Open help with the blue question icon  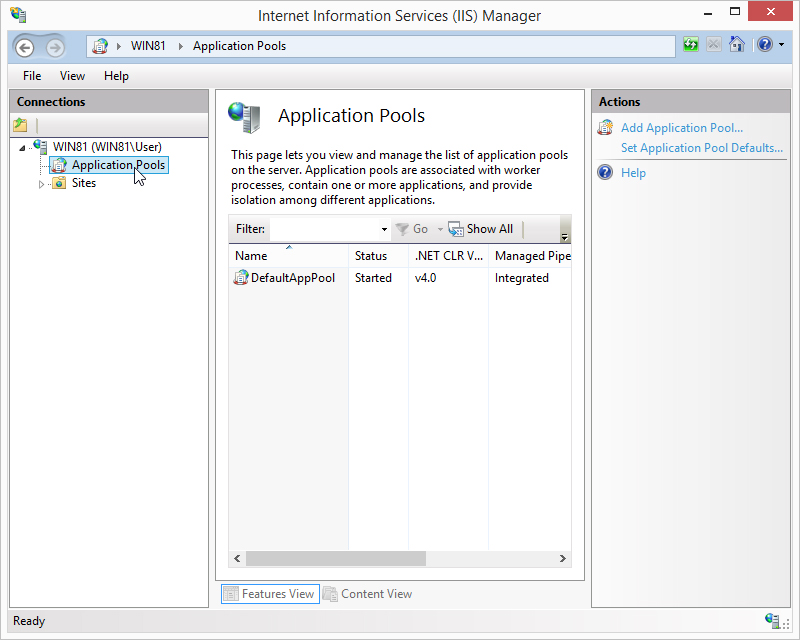(765, 44)
